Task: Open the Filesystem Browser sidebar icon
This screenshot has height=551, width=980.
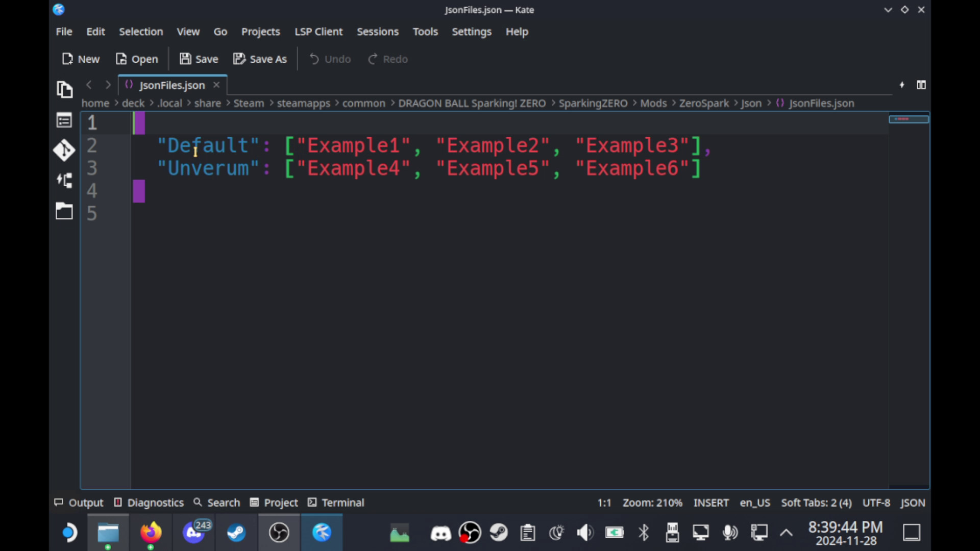Action: pos(64,211)
